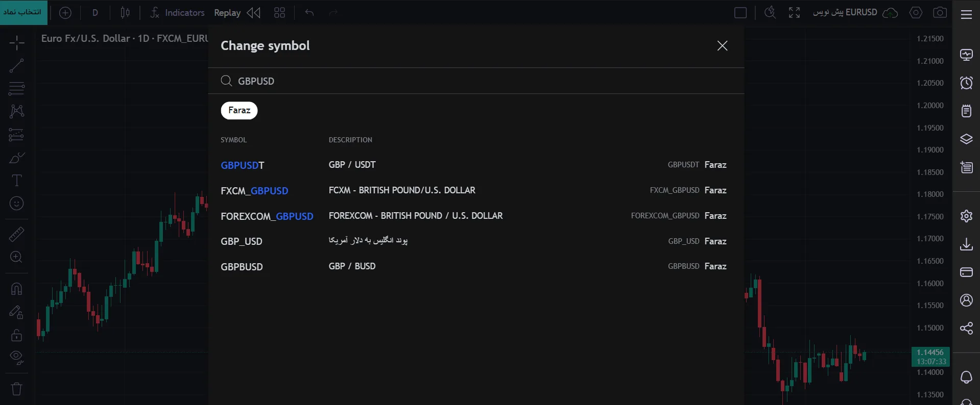Open Indicators menu
Viewport: 980px width, 405px height.
click(177, 13)
